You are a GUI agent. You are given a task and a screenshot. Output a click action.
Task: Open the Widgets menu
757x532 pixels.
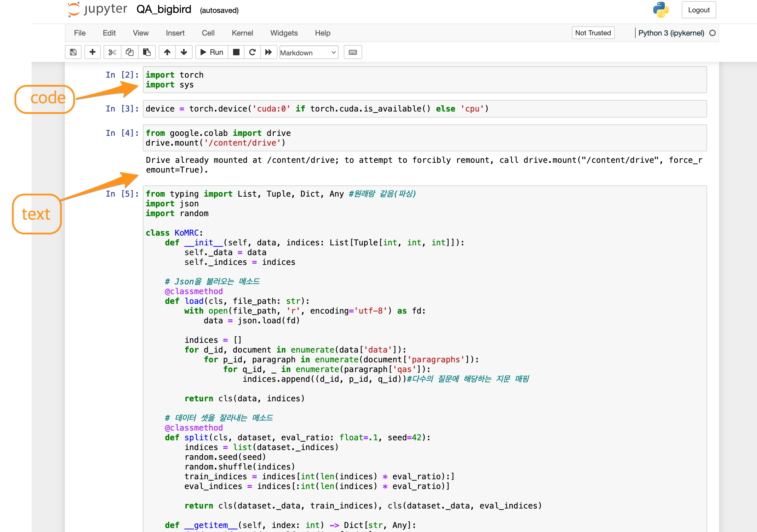click(284, 33)
